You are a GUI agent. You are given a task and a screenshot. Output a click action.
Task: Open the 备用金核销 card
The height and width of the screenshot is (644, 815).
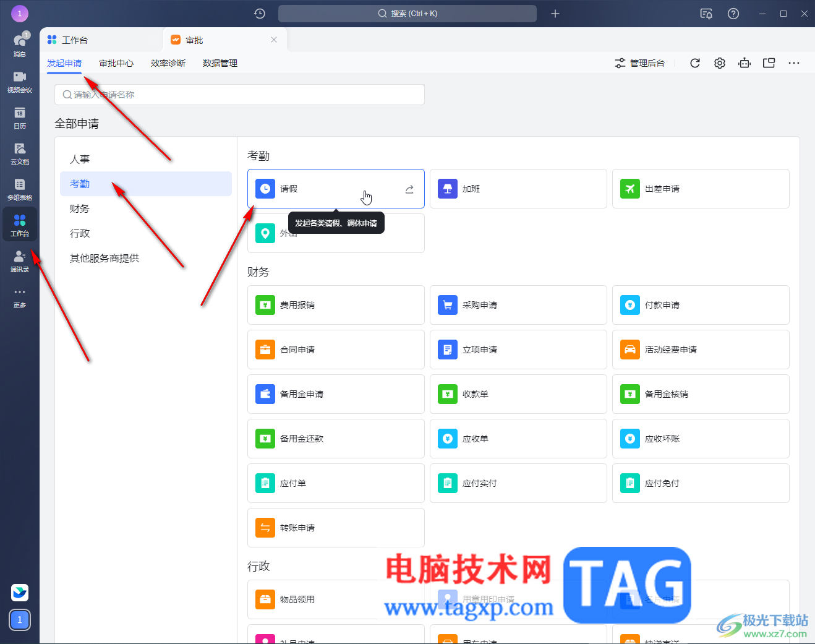point(701,394)
